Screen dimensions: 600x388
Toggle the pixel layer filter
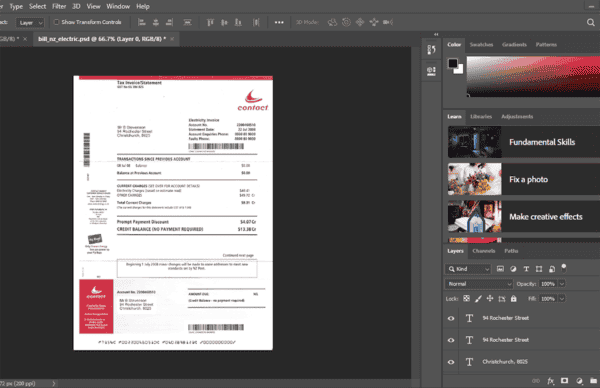pos(500,269)
